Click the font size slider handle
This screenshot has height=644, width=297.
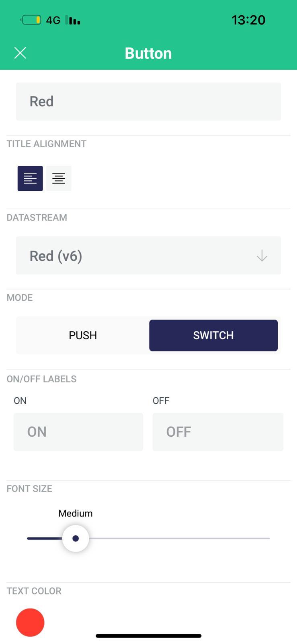point(76,539)
